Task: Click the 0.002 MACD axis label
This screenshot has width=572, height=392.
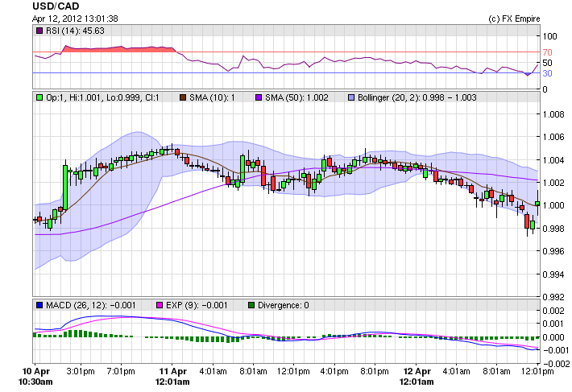Action: click(553, 311)
